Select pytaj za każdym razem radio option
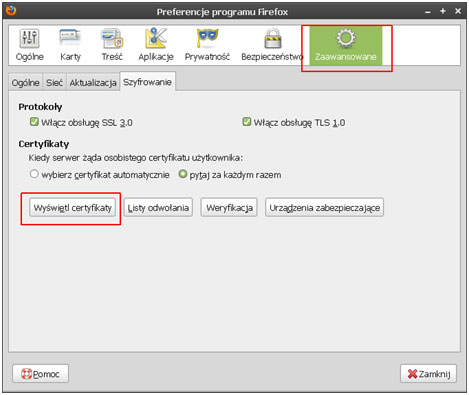The image size is (469, 395). pyautogui.click(x=183, y=174)
